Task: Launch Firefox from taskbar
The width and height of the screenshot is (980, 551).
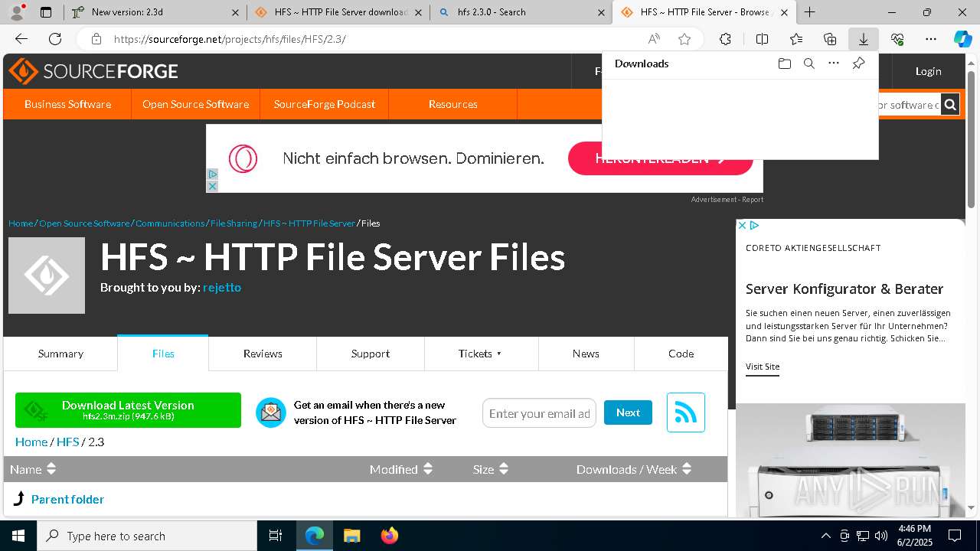Action: pos(389,536)
